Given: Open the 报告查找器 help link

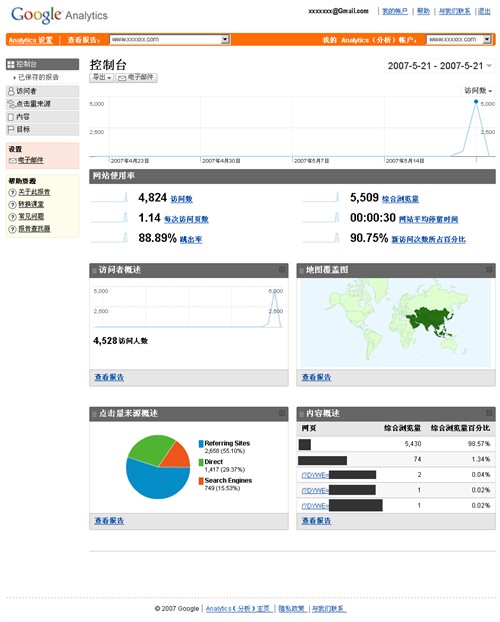Looking at the screenshot, I should click(x=34, y=228).
